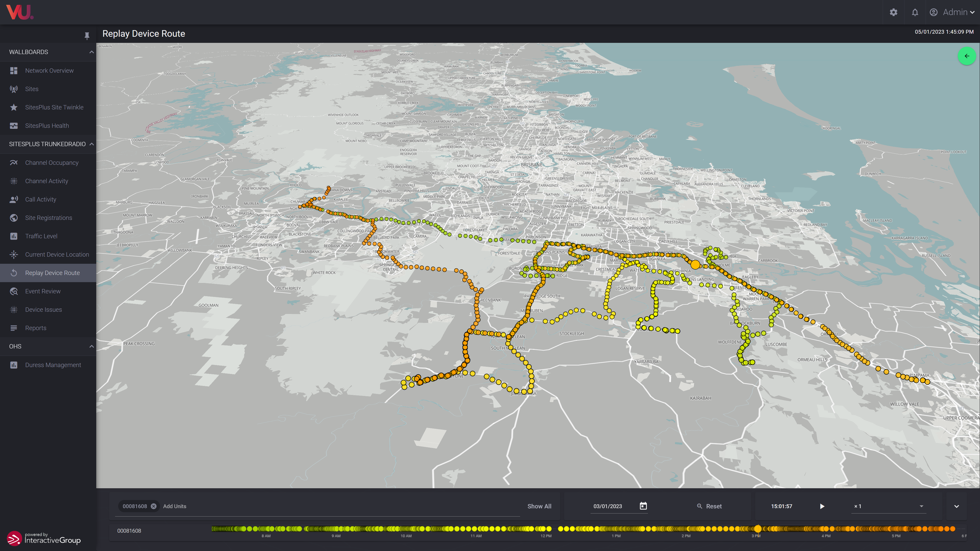Collapse the SITESPLUS TRUNKEDRADIO section

91,144
